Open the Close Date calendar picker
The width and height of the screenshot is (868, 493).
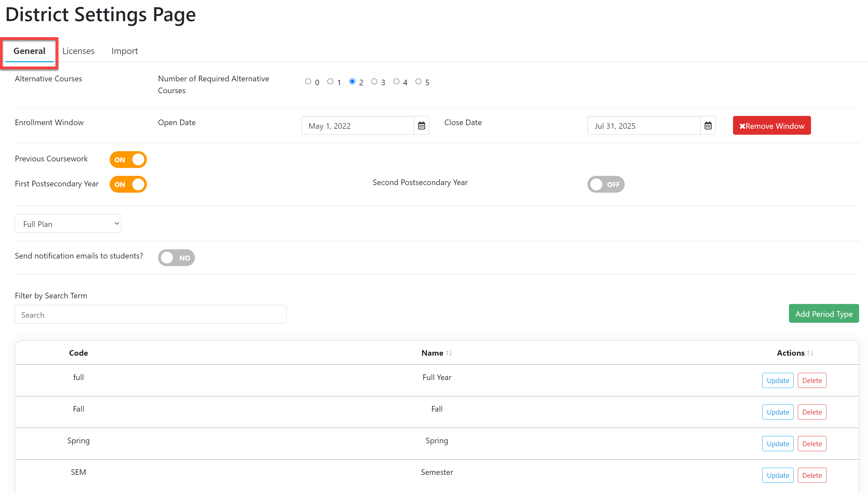tap(708, 125)
